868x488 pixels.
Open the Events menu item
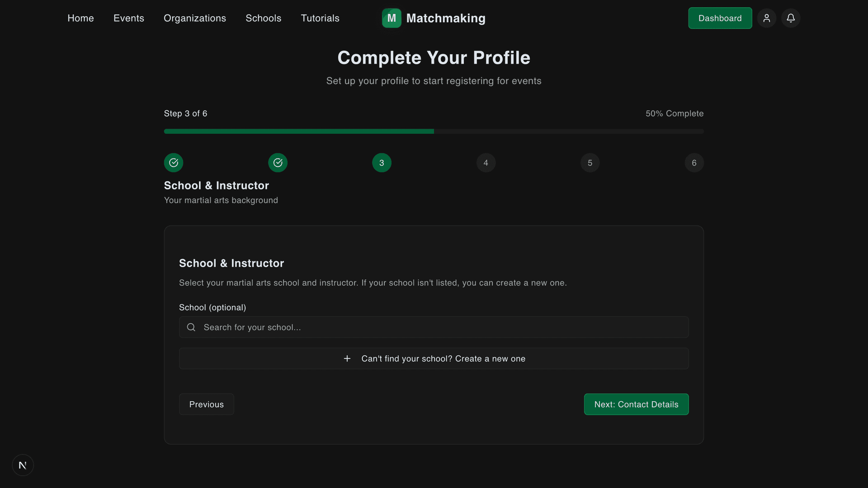[x=129, y=18]
